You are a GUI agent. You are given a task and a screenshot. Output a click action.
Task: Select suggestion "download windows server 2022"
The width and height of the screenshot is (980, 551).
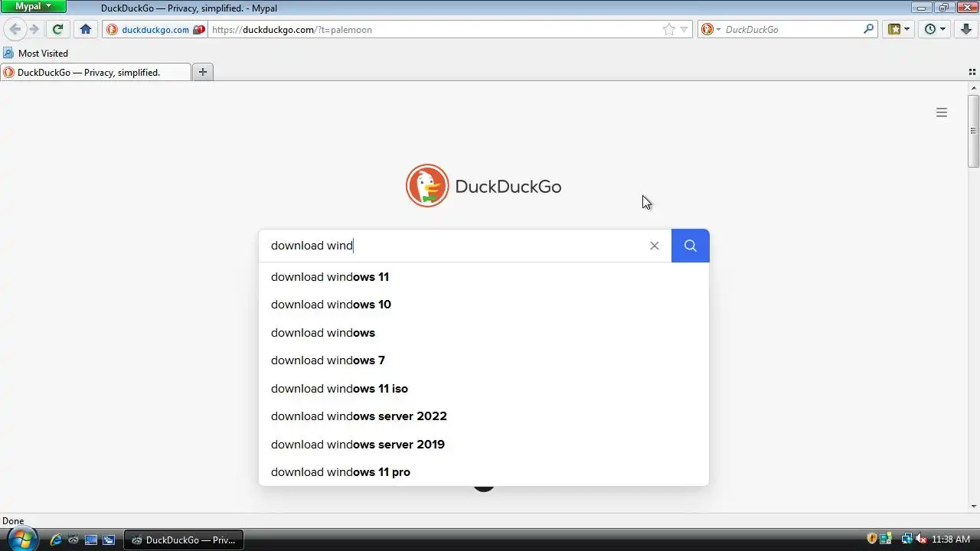coord(484,416)
